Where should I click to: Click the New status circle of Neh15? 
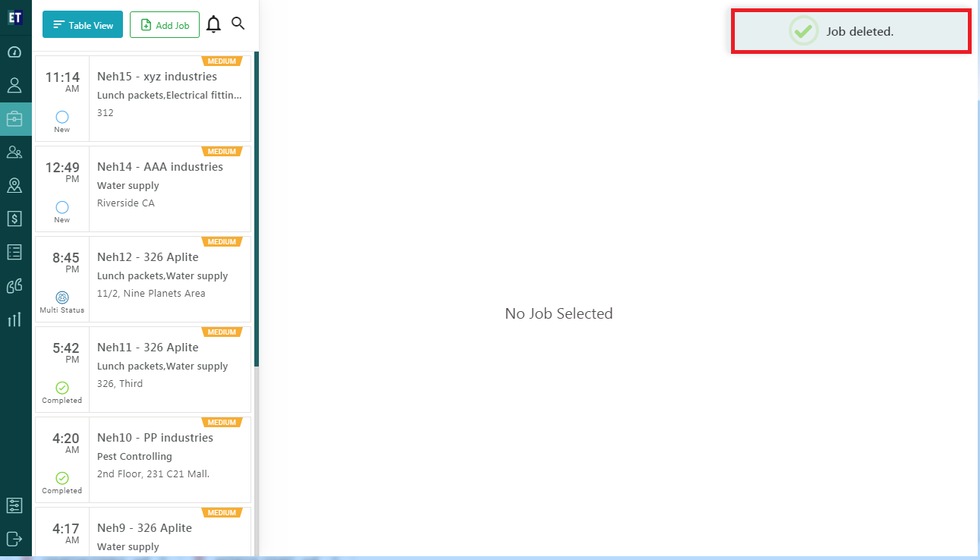point(62,117)
